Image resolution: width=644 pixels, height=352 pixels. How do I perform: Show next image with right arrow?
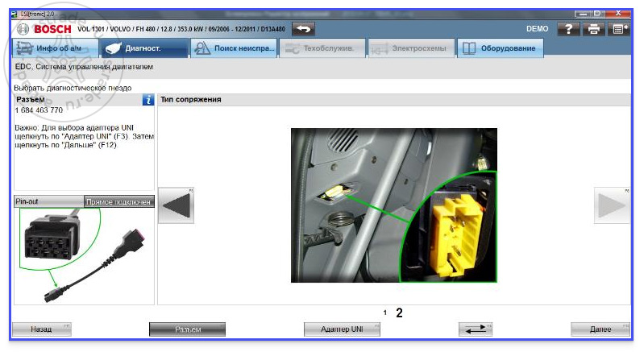pos(612,205)
